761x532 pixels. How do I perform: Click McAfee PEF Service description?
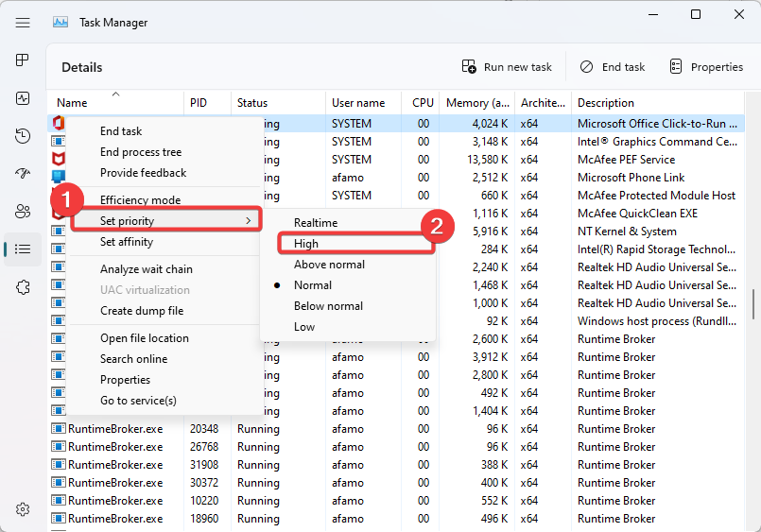(x=626, y=160)
